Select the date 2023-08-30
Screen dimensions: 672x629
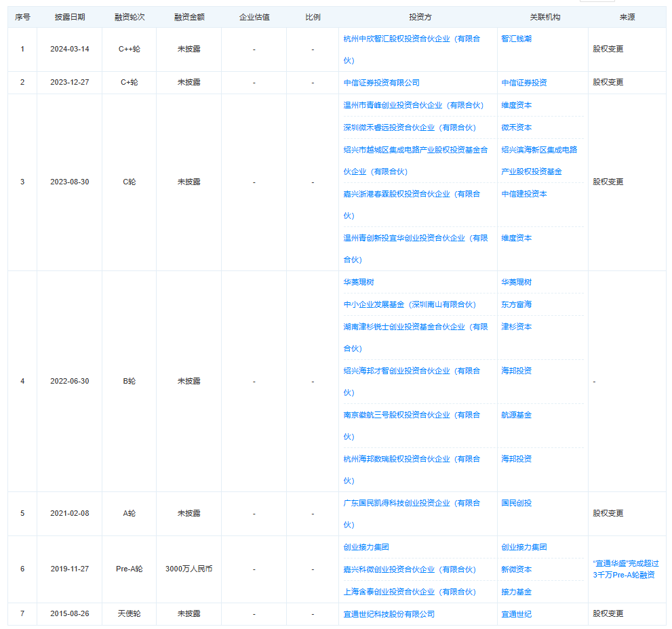tap(69, 182)
